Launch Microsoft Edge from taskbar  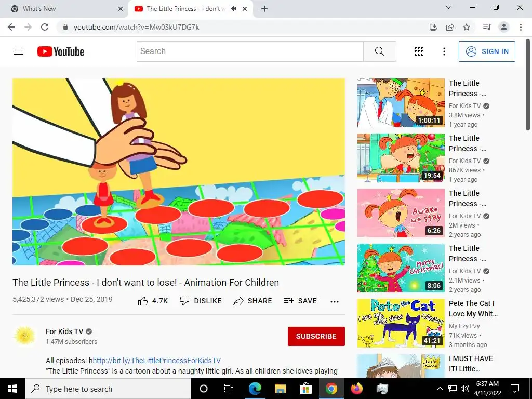[x=255, y=389]
